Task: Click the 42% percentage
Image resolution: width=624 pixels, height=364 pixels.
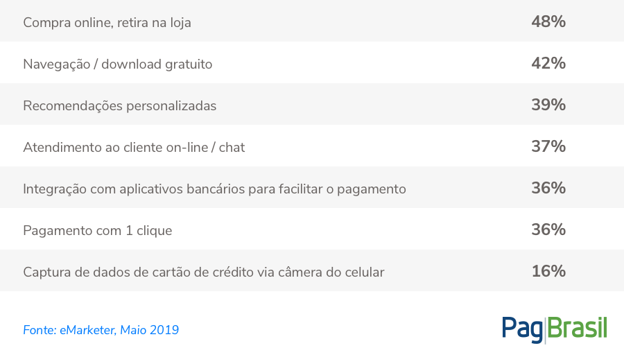Action: (548, 63)
